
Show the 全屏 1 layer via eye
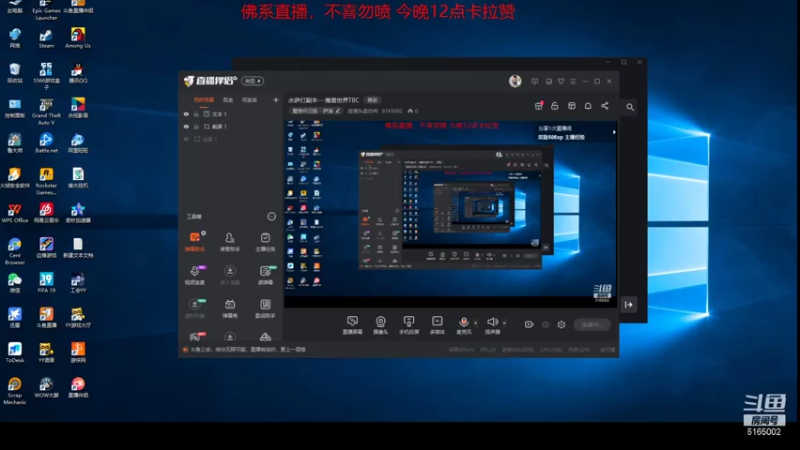click(186, 139)
